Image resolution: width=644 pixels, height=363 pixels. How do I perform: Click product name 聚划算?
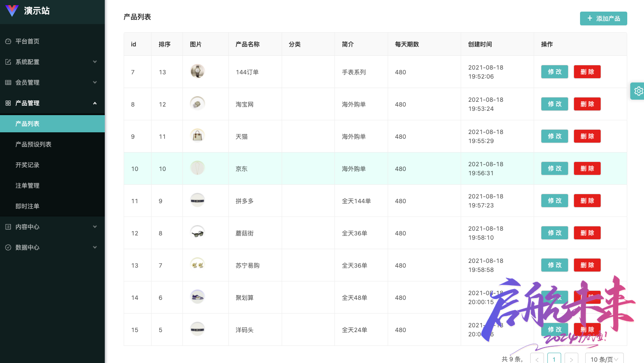click(x=245, y=298)
